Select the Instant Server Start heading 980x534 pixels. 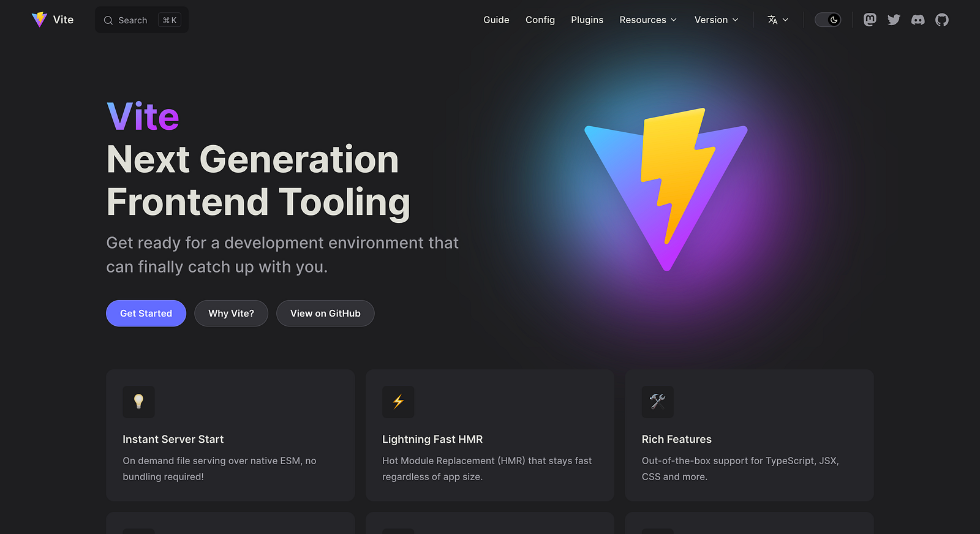pyautogui.click(x=173, y=439)
